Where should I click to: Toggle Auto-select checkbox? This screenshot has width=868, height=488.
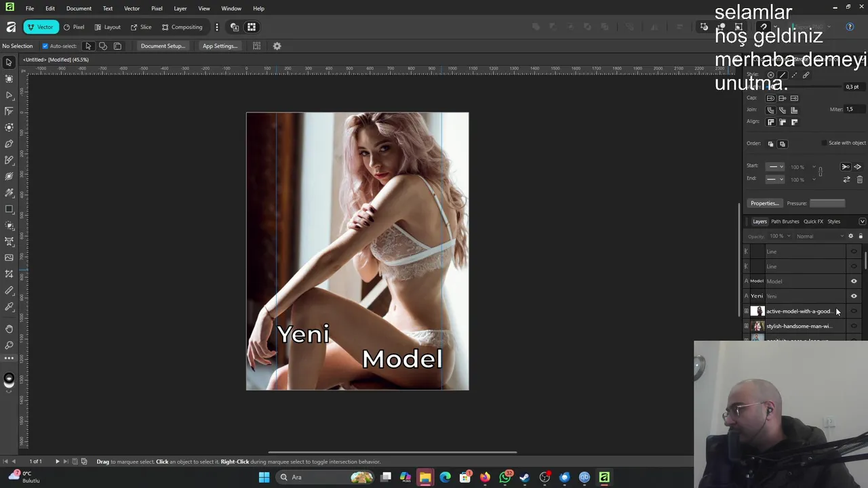coord(45,46)
